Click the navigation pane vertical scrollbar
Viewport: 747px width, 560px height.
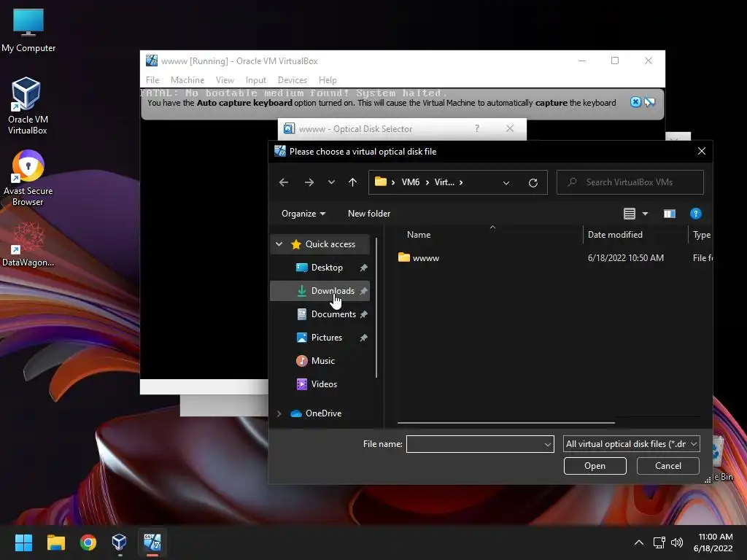376,308
